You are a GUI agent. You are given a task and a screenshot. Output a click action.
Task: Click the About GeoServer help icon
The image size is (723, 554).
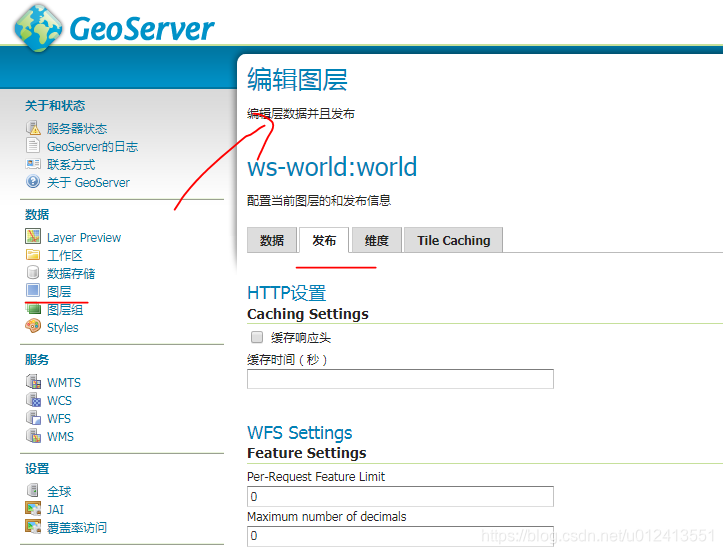[33, 182]
